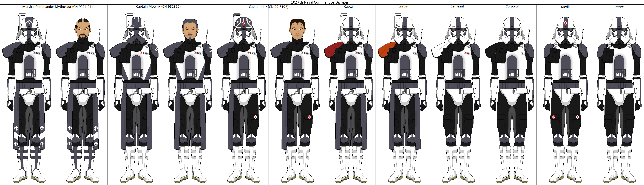Viewport: 644px width, 185px height.
Task: Select the Captain figure with red pauldron
Action: [x=349, y=98]
